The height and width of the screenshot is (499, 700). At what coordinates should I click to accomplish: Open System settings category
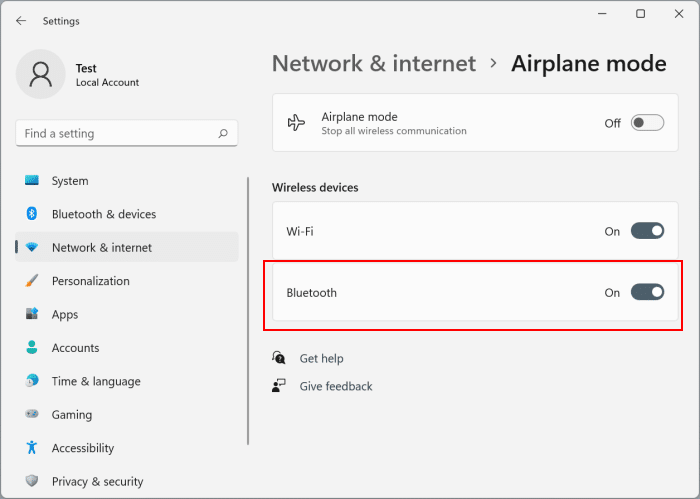[x=127, y=181]
